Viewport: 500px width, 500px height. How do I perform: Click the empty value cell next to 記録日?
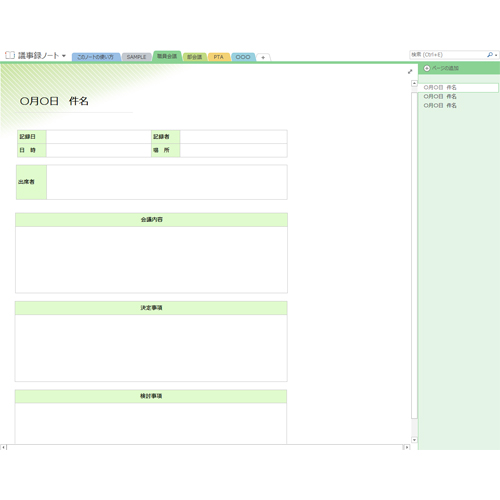[x=99, y=137]
